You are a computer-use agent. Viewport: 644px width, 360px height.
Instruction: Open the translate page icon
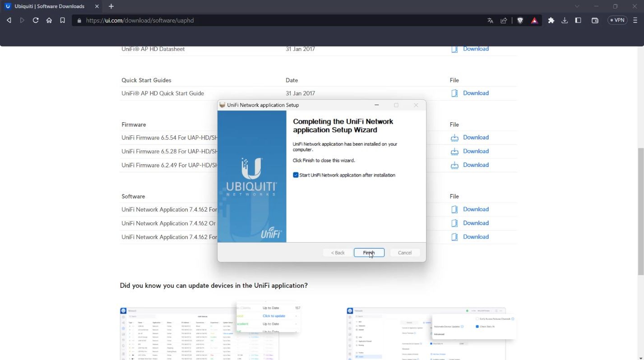(490, 20)
